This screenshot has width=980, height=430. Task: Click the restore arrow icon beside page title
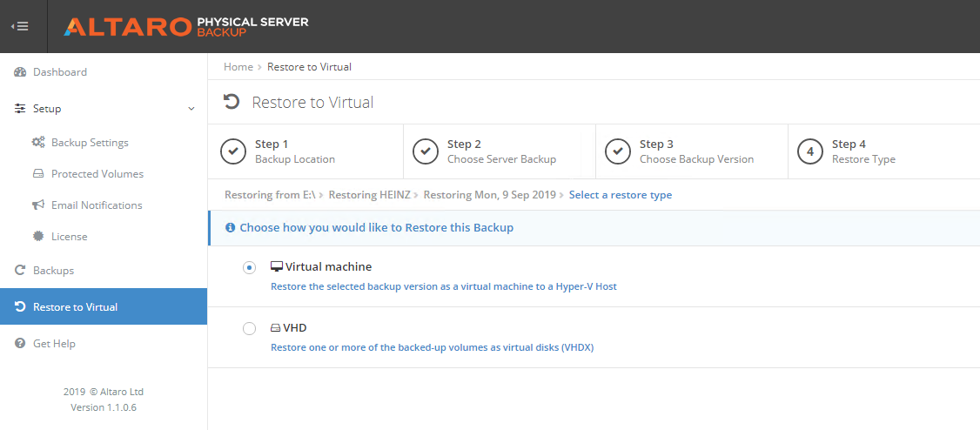[x=232, y=102]
